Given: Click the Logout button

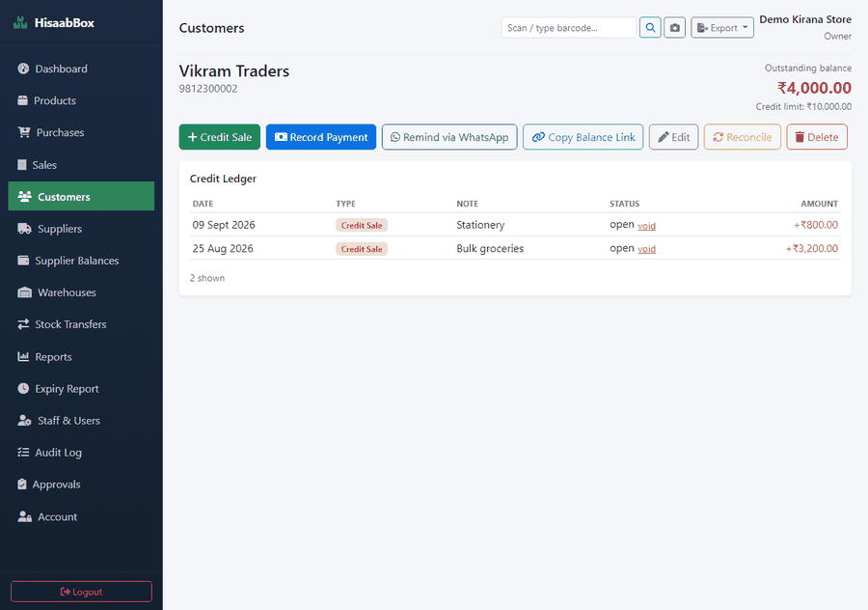Looking at the screenshot, I should (81, 591).
